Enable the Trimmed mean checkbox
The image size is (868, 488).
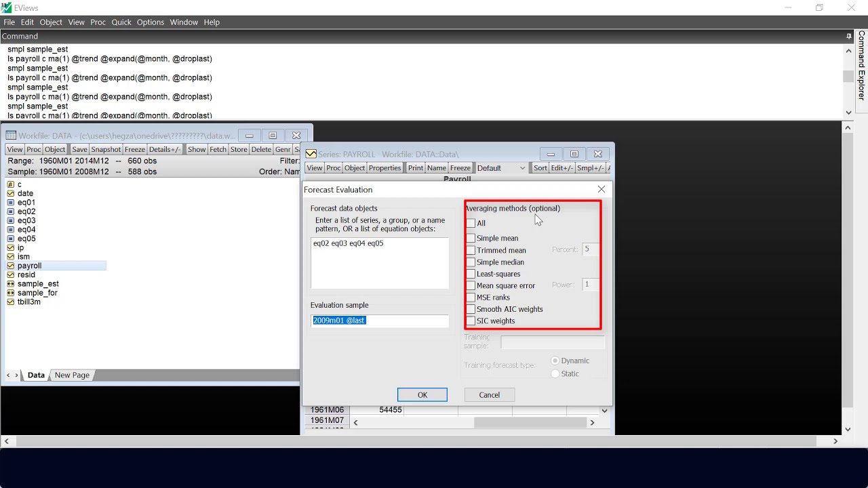pos(471,250)
